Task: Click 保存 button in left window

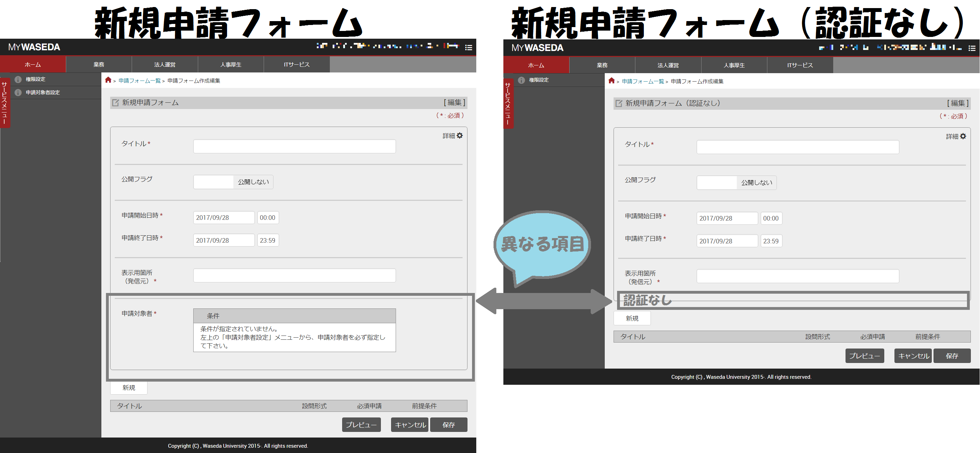Action: [448, 425]
